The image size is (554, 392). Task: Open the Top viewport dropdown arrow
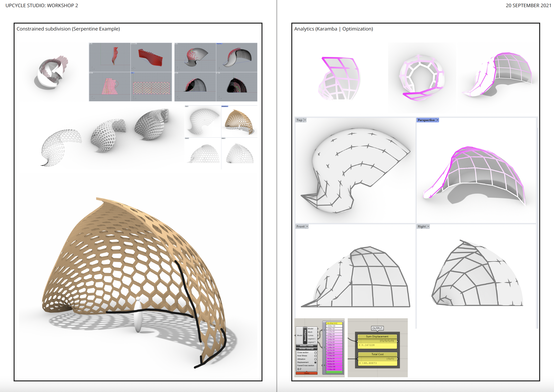coord(305,120)
